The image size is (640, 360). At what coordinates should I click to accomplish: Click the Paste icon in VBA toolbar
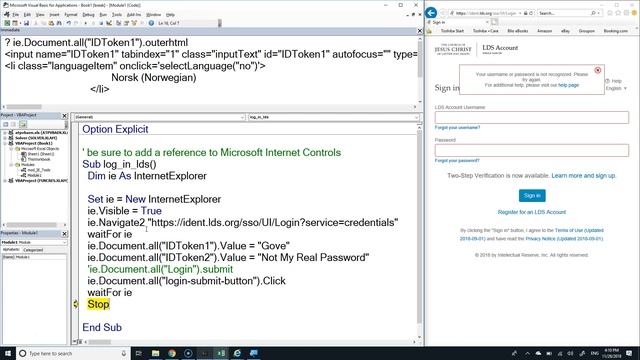coord(51,23)
